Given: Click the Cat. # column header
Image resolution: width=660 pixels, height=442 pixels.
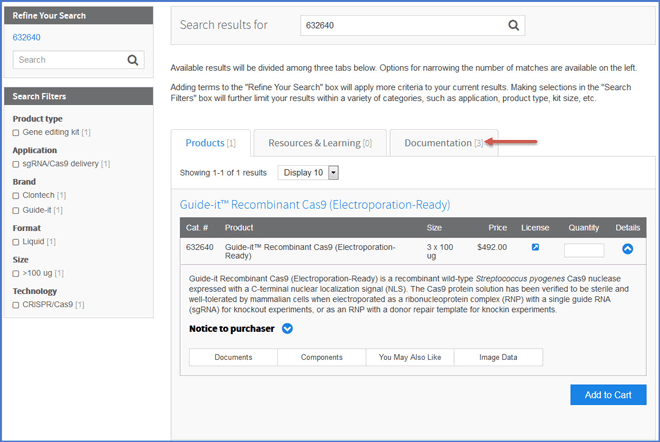Looking at the screenshot, I should [x=197, y=228].
